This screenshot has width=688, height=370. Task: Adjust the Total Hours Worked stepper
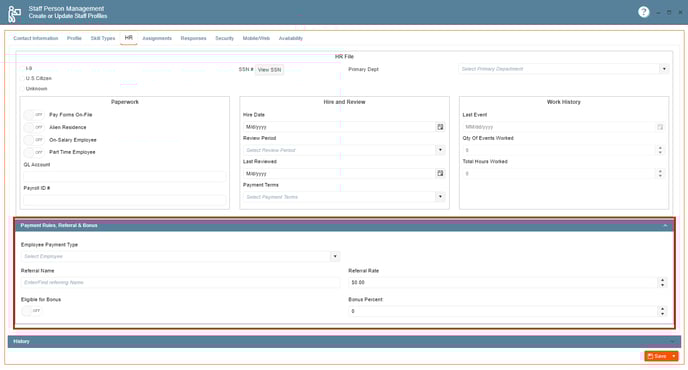(660, 173)
